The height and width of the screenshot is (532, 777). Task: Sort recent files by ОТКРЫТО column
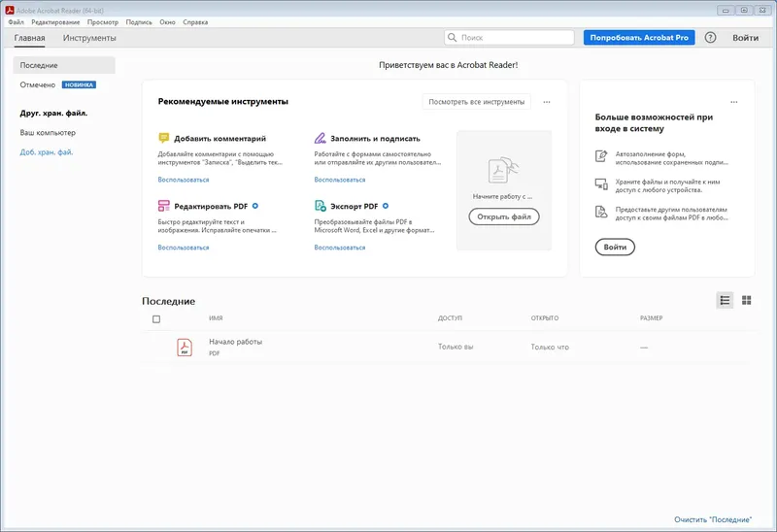pyautogui.click(x=545, y=318)
